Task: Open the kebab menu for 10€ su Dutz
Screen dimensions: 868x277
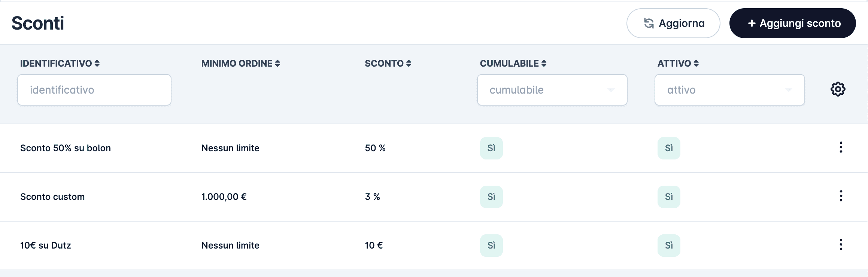Action: [x=841, y=245]
